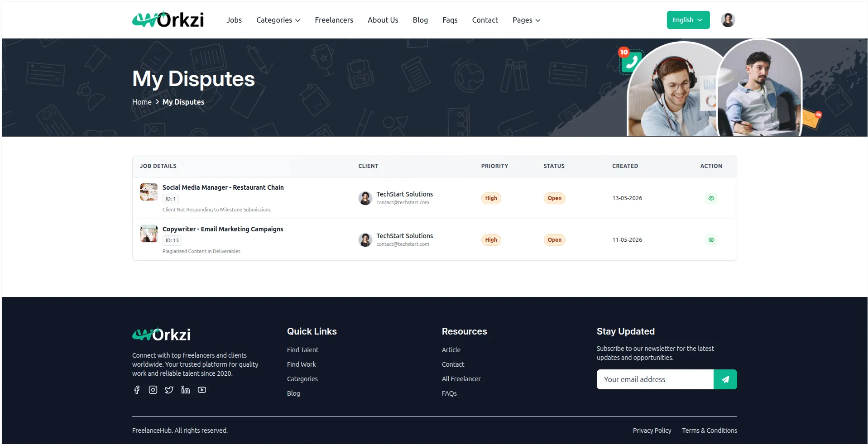Click the phone call icon with badge 10

(x=630, y=61)
